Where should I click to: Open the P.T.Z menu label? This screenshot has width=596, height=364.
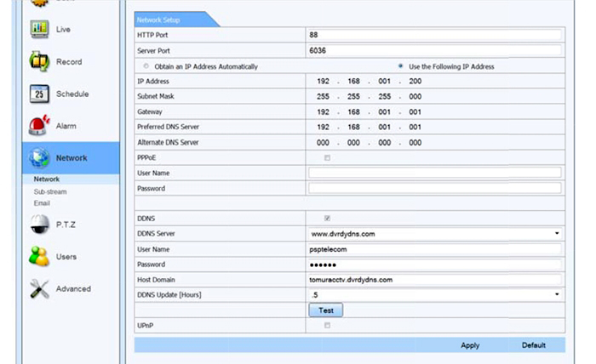pyautogui.click(x=66, y=225)
